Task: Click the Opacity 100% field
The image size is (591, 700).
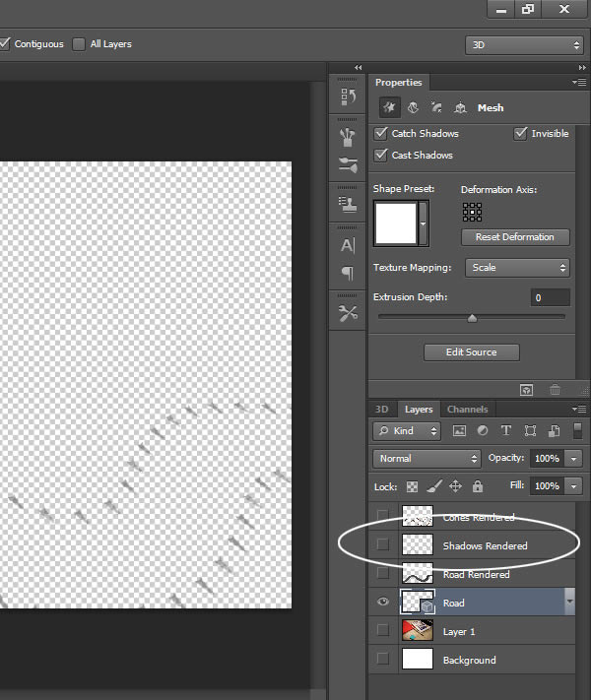Action: pos(548,459)
